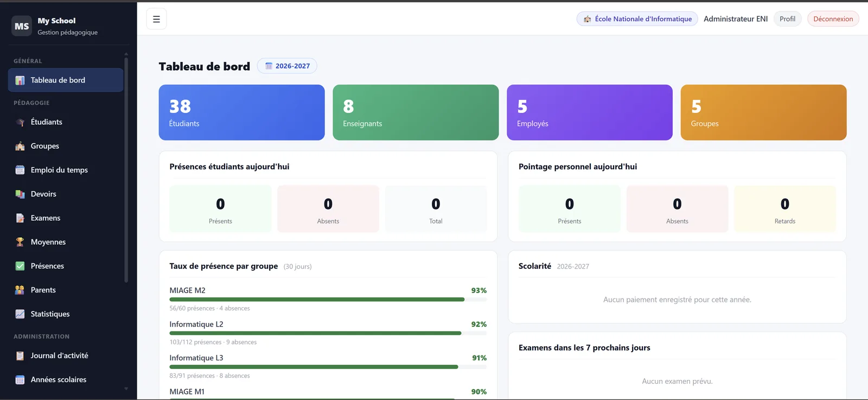868x400 pixels.
Task: Click the Informatique L2 attendance progress bar
Action: tap(328, 333)
